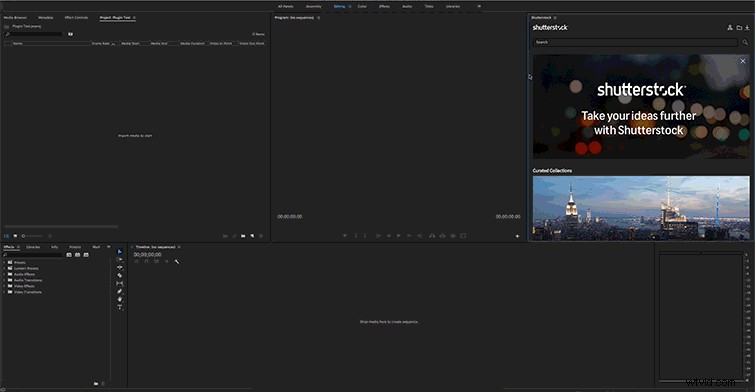This screenshot has height=392, width=755.
Task: Adjust Project panel thumbnail zoom slider
Action: click(32, 236)
